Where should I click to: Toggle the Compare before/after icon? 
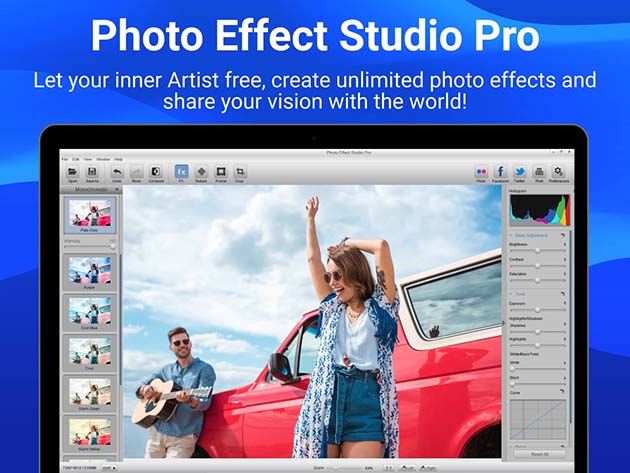click(x=155, y=172)
